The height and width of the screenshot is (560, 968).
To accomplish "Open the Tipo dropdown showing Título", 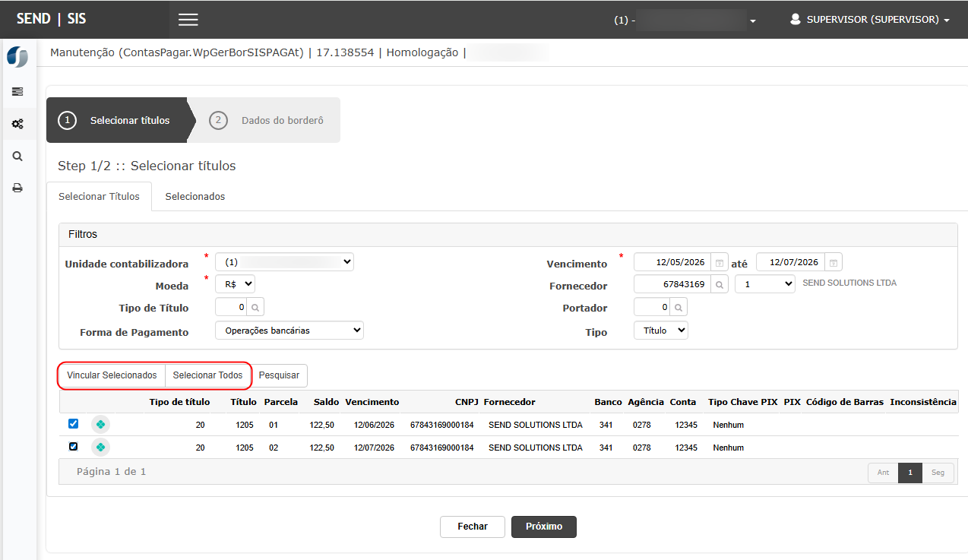I will pos(661,331).
